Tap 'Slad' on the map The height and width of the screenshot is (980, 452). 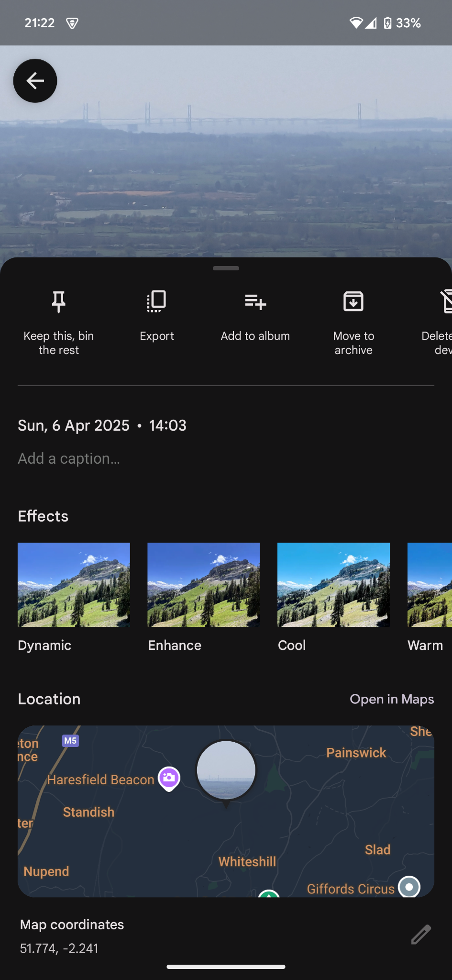pyautogui.click(x=378, y=850)
